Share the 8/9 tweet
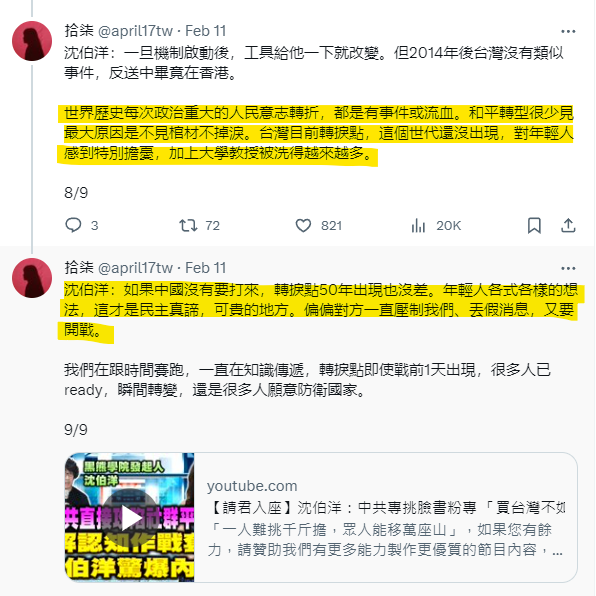 (x=568, y=225)
